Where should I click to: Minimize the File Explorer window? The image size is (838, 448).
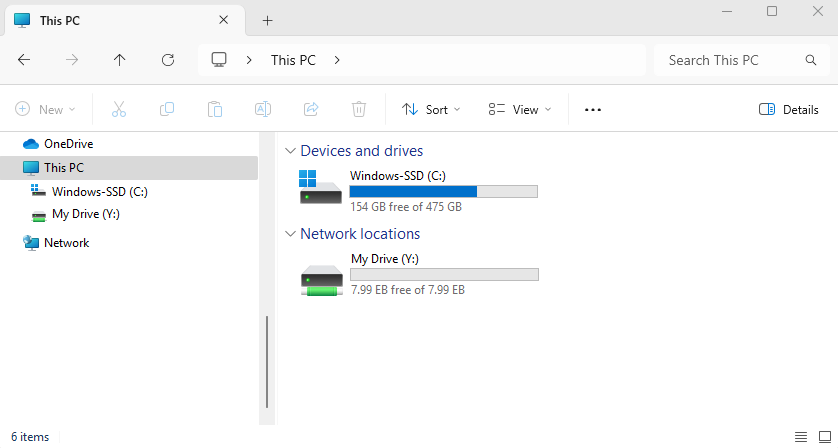727,11
